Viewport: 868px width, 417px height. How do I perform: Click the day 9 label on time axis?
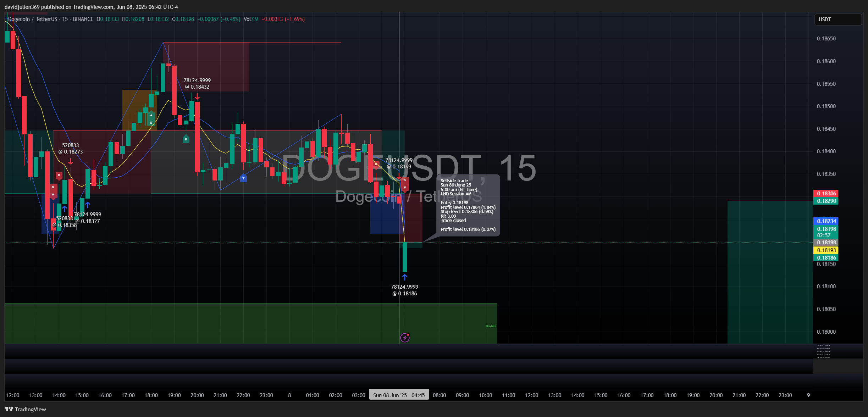(x=808, y=395)
